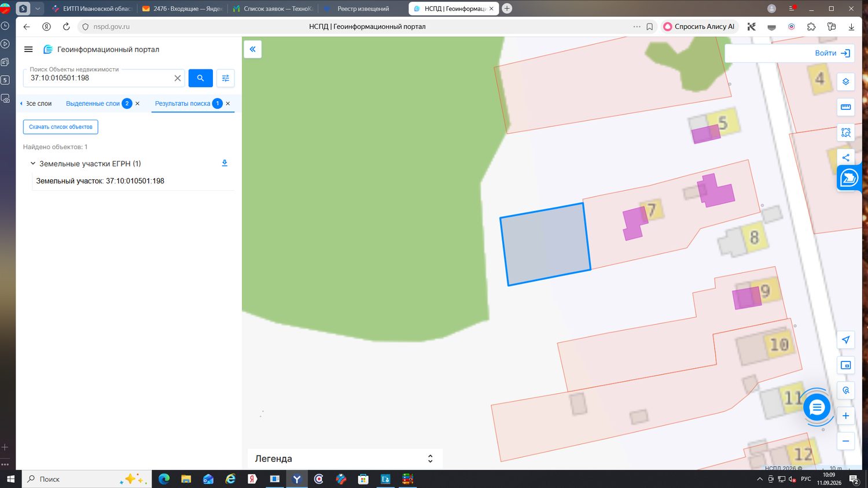Click Спросить Алису AI button
This screenshot has width=868, height=488.
click(699, 27)
